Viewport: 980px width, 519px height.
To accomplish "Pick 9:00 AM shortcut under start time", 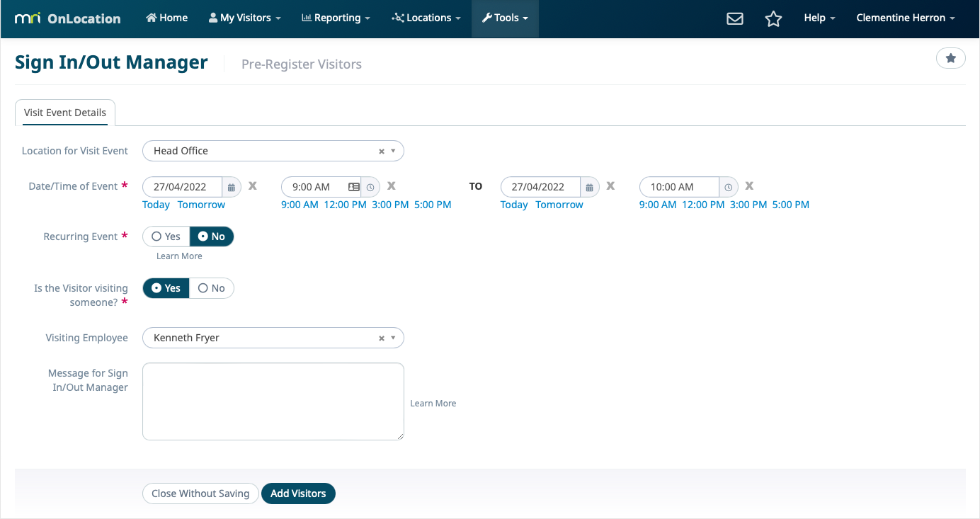I will pos(300,205).
